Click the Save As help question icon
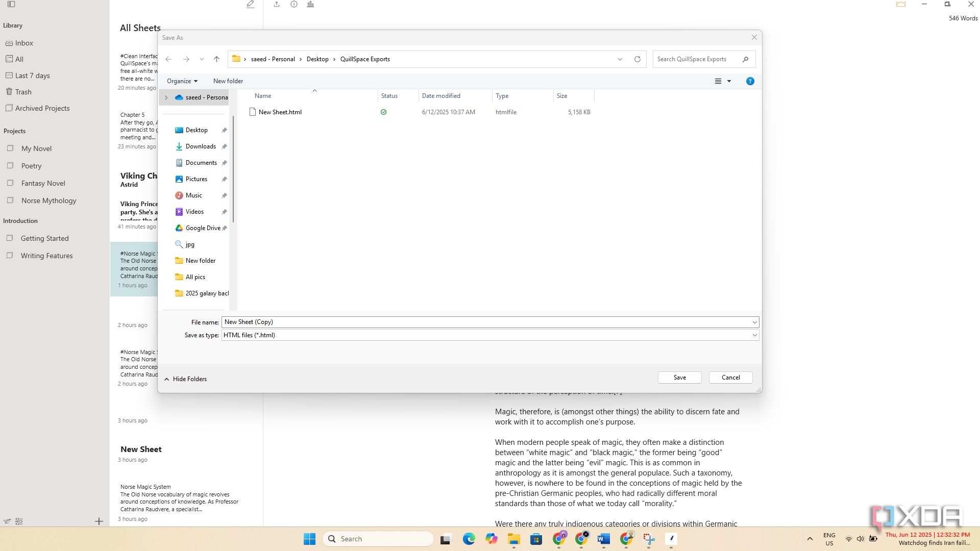This screenshot has width=980, height=551. tap(750, 81)
